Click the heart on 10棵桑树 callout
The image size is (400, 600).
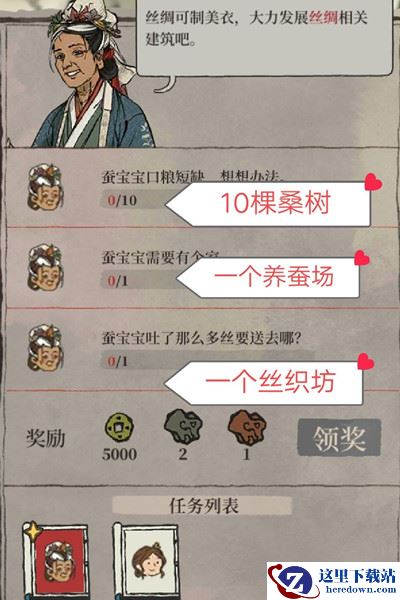[x=372, y=182]
